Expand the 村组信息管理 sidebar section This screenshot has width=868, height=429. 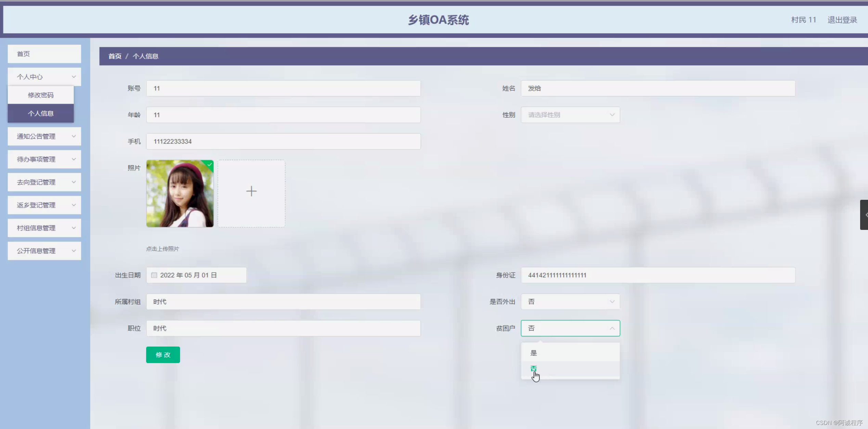tap(44, 228)
